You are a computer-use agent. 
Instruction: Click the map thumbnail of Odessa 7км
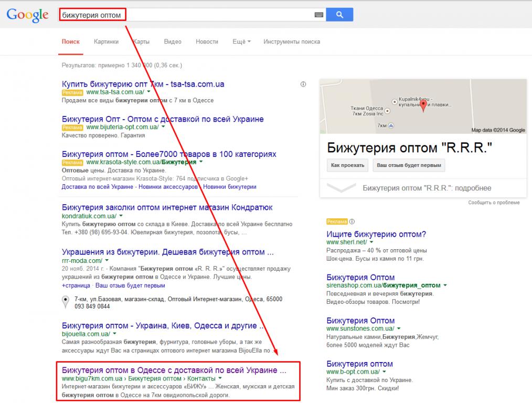coord(423,106)
